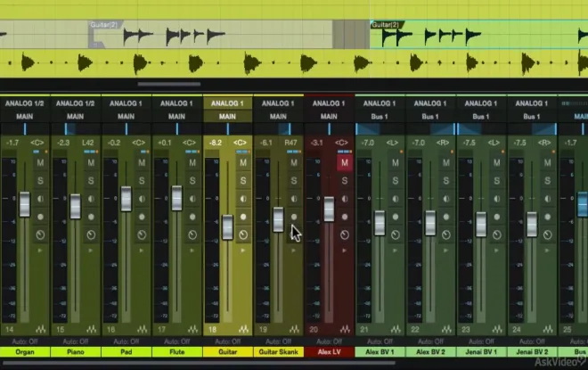Open the MAIN output selector on Guitar channel

(x=228, y=117)
